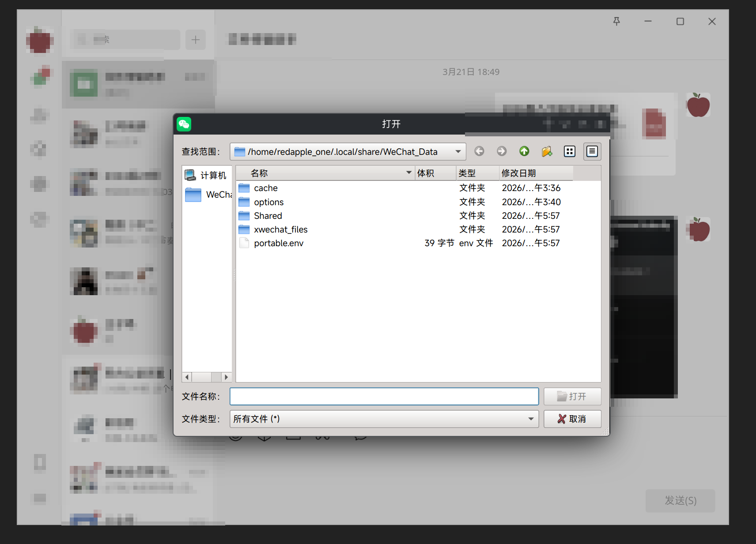Click the Open button in the dialog
This screenshot has width=756, height=544.
572,396
